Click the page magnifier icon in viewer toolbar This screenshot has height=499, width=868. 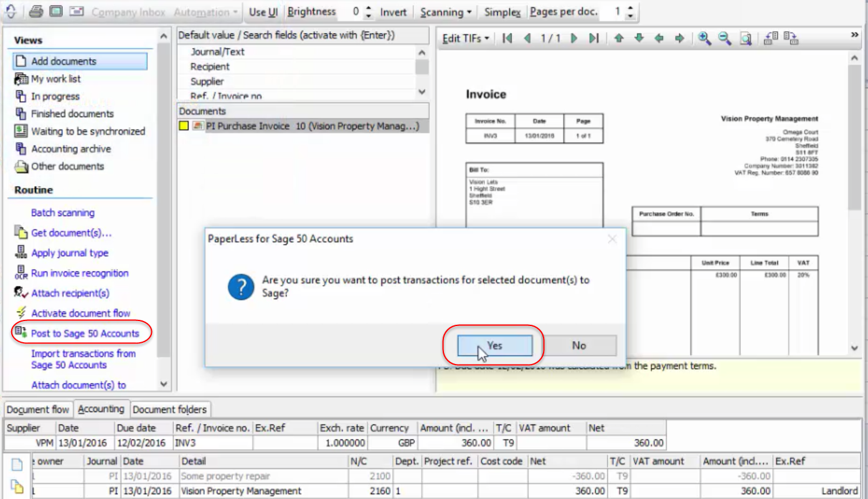(x=745, y=38)
